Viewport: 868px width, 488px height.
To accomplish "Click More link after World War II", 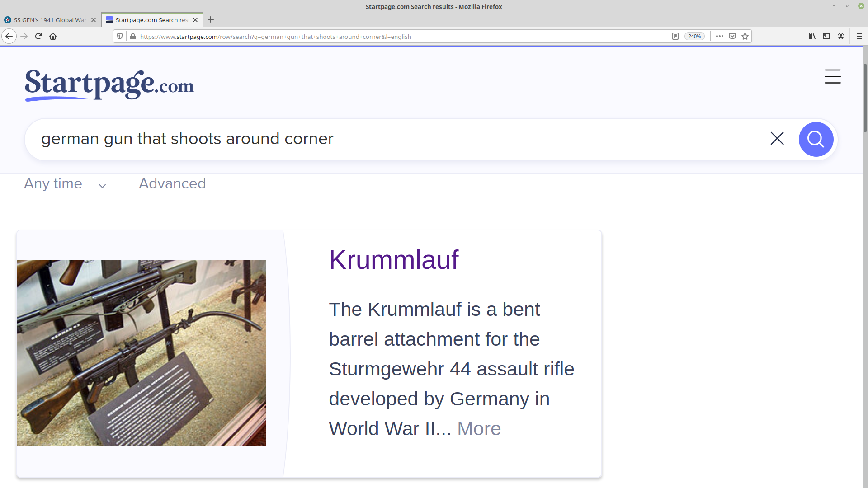I will pyautogui.click(x=479, y=429).
